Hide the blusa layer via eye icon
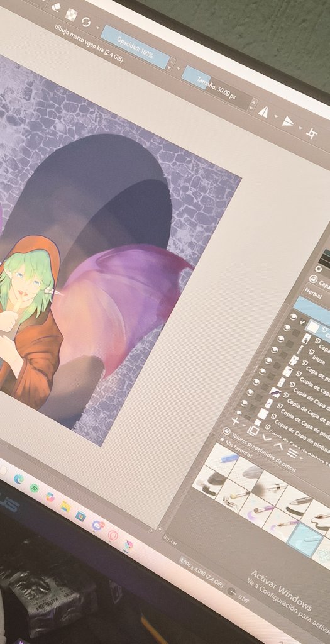This screenshot has width=330, height=644. [280, 339]
